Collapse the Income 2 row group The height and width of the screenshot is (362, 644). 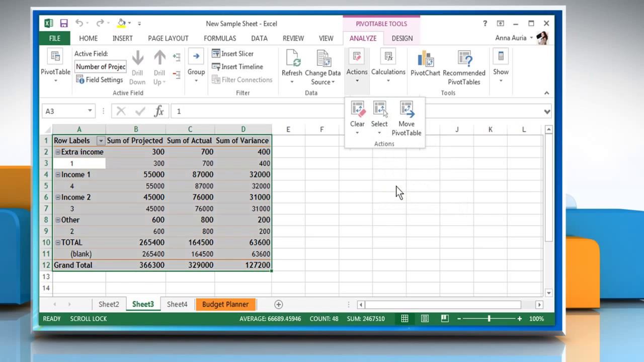[57, 197]
